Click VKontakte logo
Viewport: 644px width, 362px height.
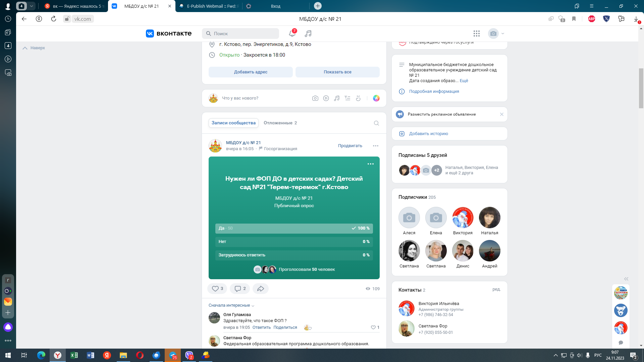[169, 33]
